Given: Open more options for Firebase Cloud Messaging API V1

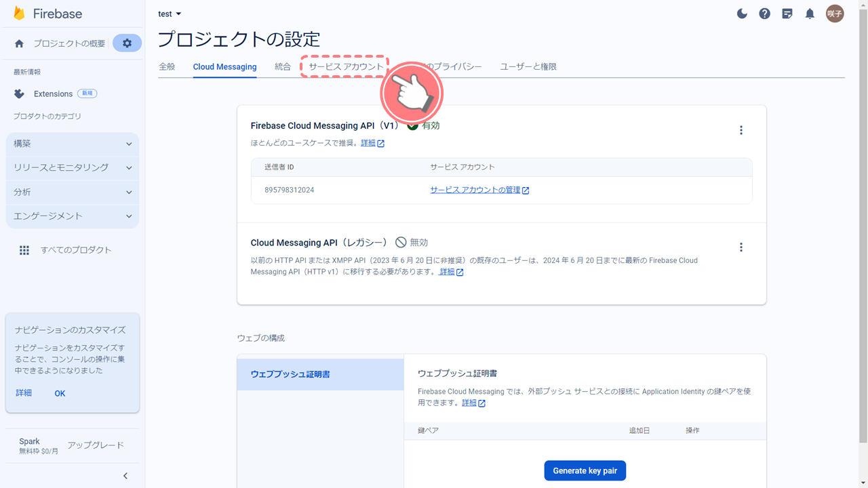Looking at the screenshot, I should click(x=741, y=130).
